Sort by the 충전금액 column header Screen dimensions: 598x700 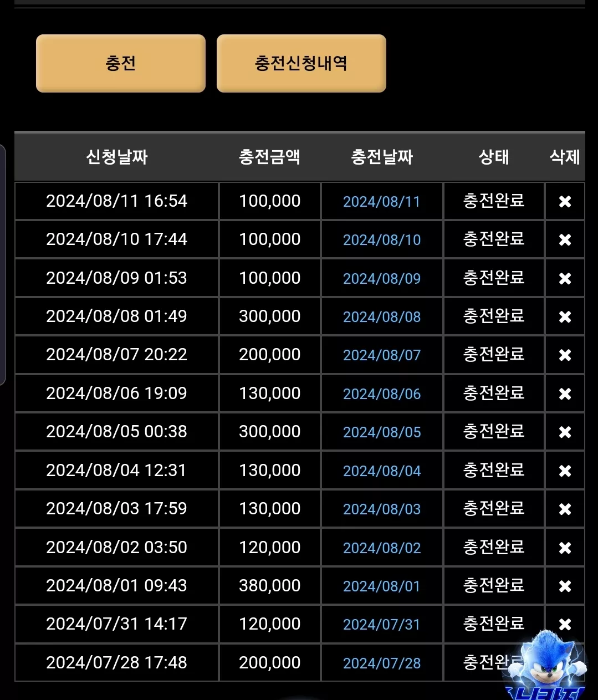[270, 157]
